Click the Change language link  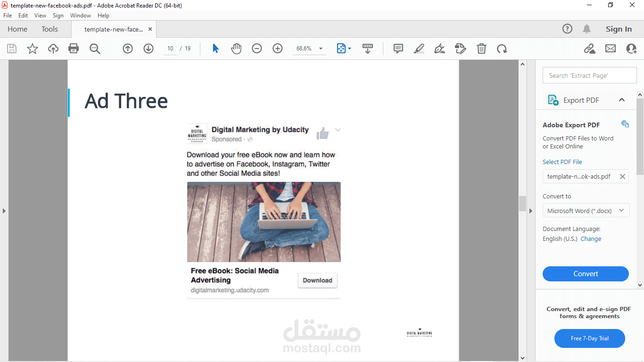pos(591,239)
